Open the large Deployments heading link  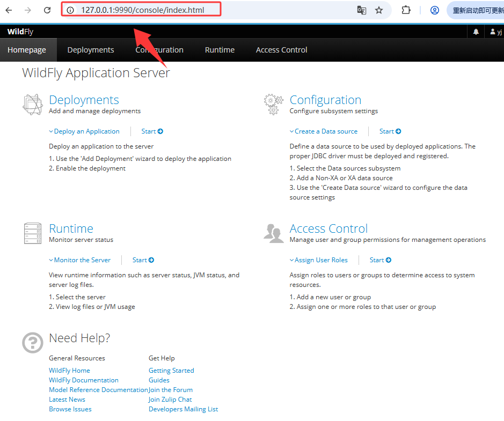click(x=84, y=100)
